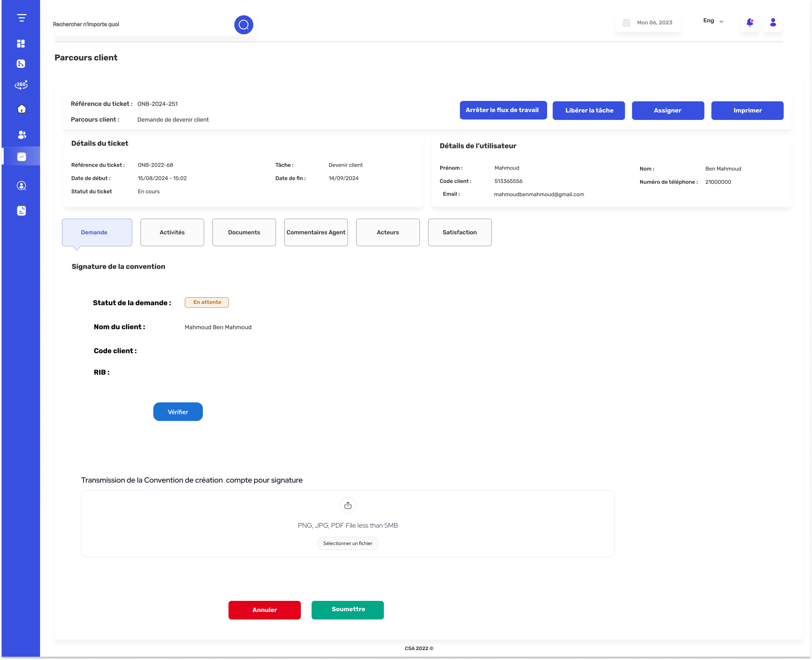Open the 360 view icon in sidebar
Viewport: 812px width, 660px height.
[21, 85]
